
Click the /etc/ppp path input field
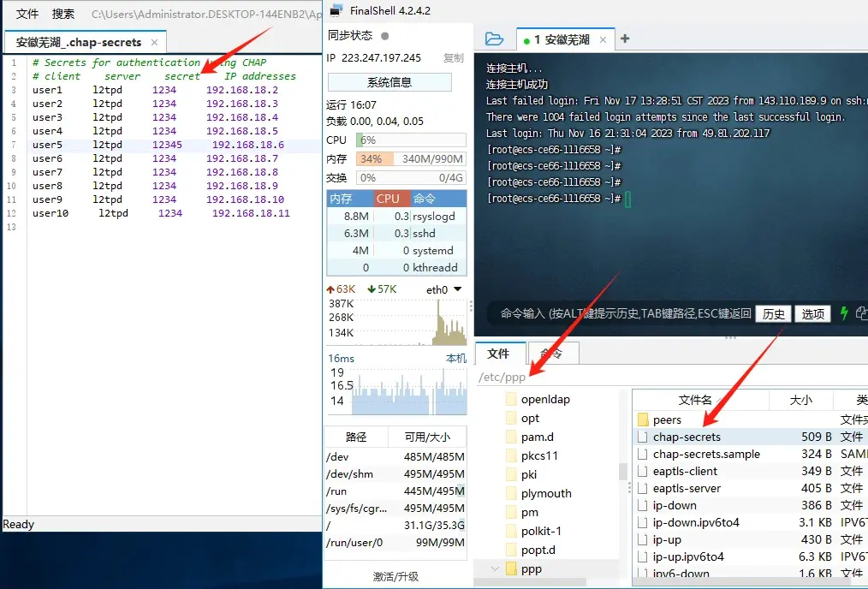coord(671,377)
